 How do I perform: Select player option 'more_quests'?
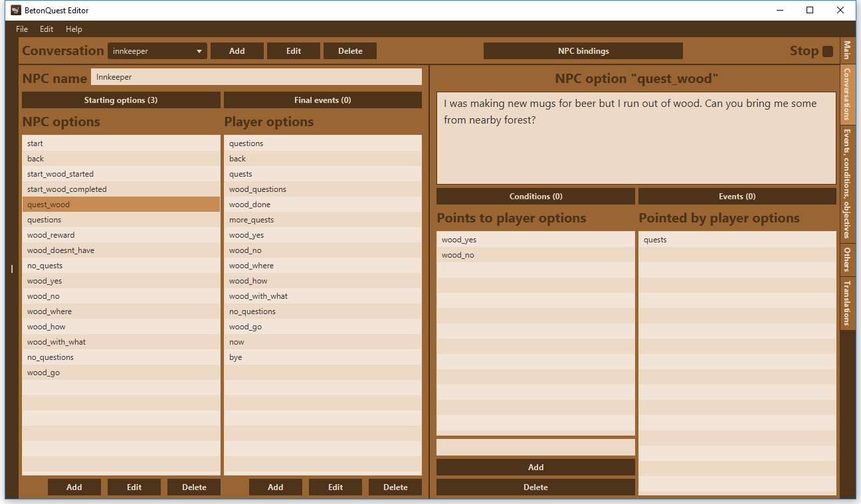click(x=323, y=220)
